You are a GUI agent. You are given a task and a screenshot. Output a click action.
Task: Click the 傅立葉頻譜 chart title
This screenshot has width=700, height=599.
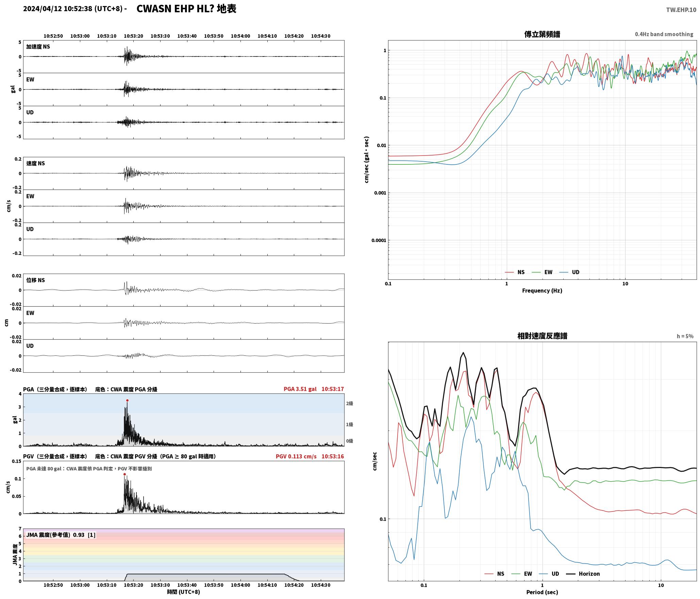pos(542,34)
